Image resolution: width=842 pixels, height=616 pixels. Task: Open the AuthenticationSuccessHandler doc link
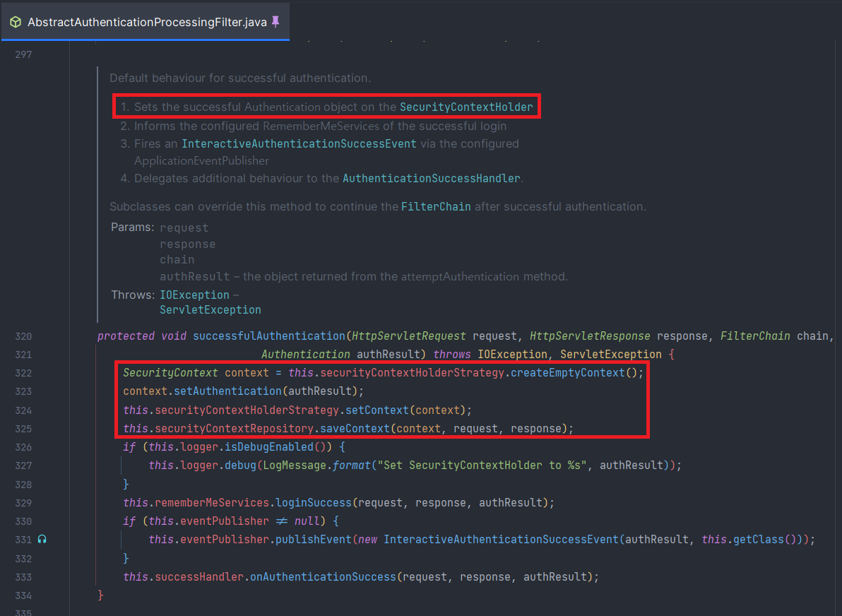[x=431, y=178]
